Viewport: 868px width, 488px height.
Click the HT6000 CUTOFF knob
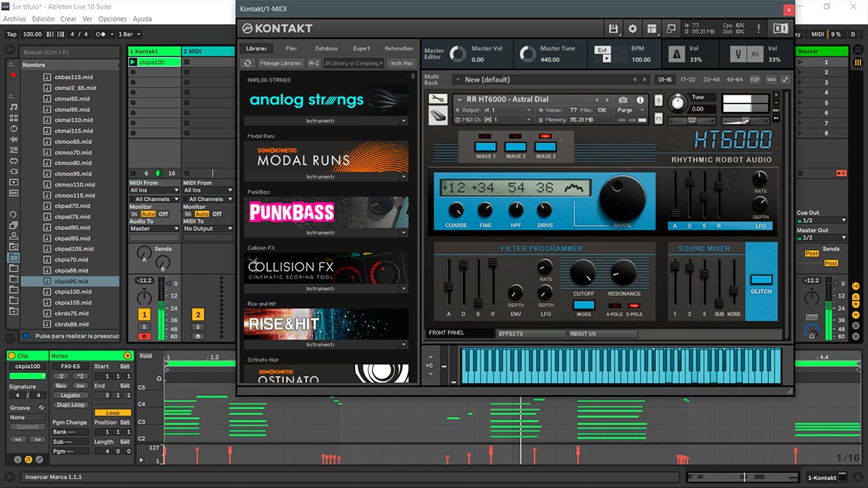(583, 273)
